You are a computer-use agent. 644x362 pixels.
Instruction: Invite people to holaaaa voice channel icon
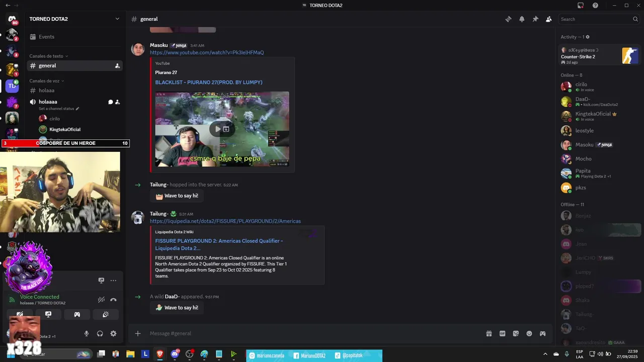[117, 102]
